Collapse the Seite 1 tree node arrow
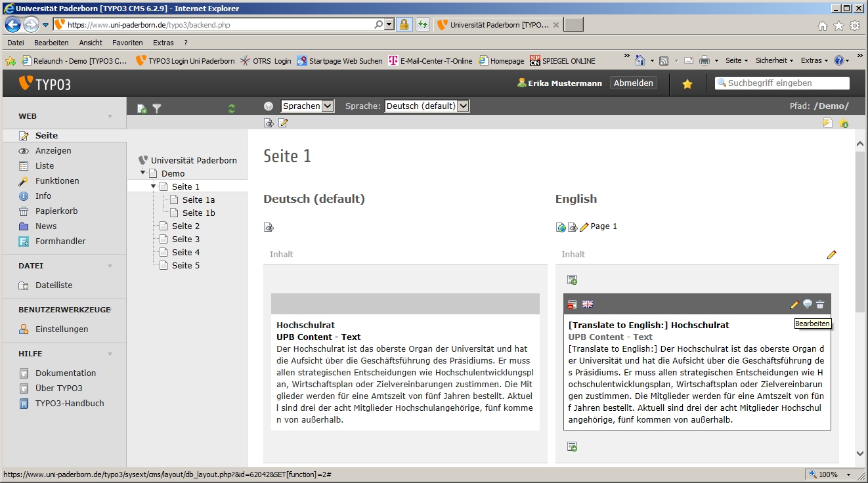The image size is (868, 483). [153, 186]
